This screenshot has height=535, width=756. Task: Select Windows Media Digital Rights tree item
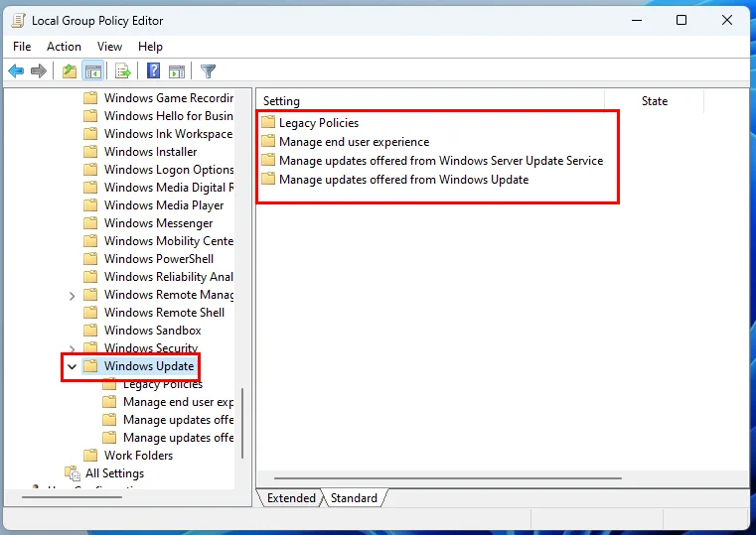169,188
